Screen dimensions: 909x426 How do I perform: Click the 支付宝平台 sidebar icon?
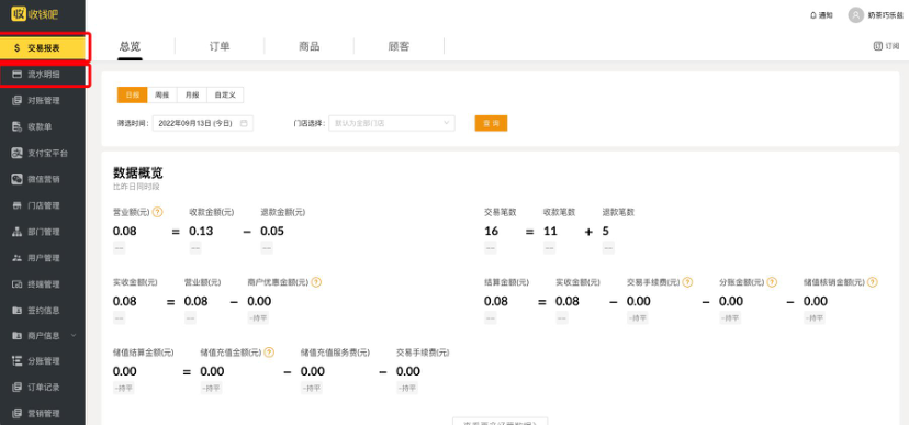tap(17, 153)
